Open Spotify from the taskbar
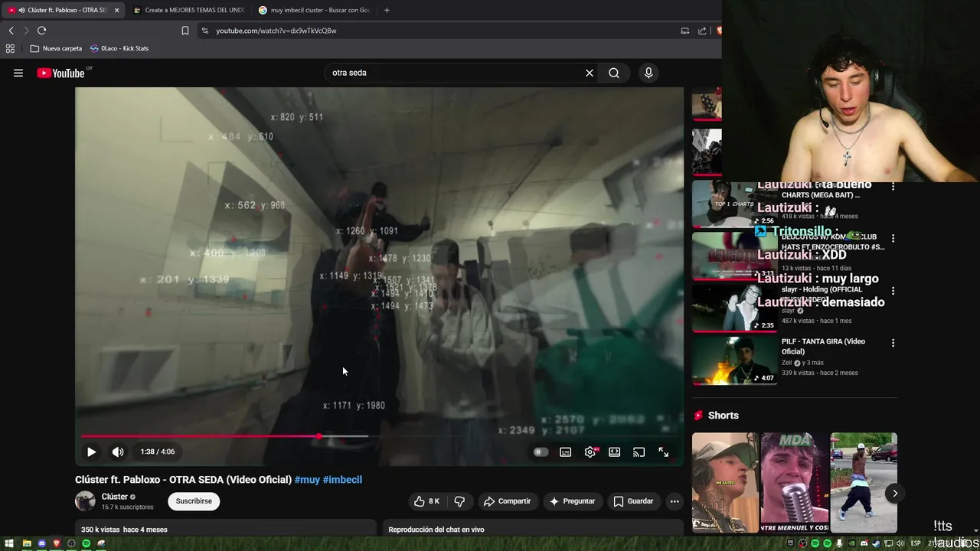This screenshot has width=980, height=551. point(86,543)
